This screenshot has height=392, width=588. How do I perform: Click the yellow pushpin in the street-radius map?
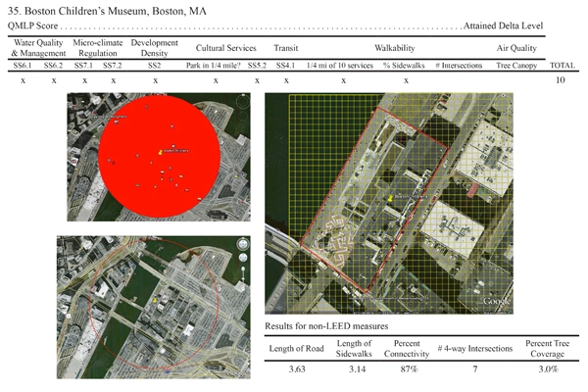[x=155, y=300]
